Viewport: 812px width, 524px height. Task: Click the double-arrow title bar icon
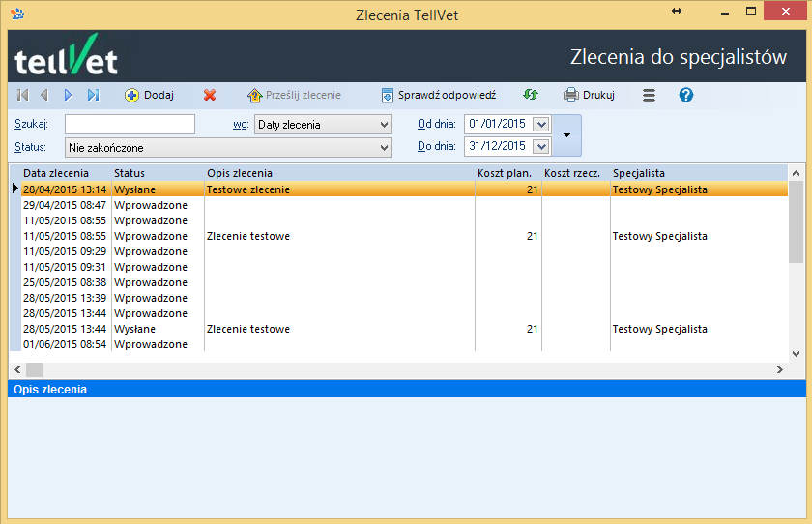677,11
